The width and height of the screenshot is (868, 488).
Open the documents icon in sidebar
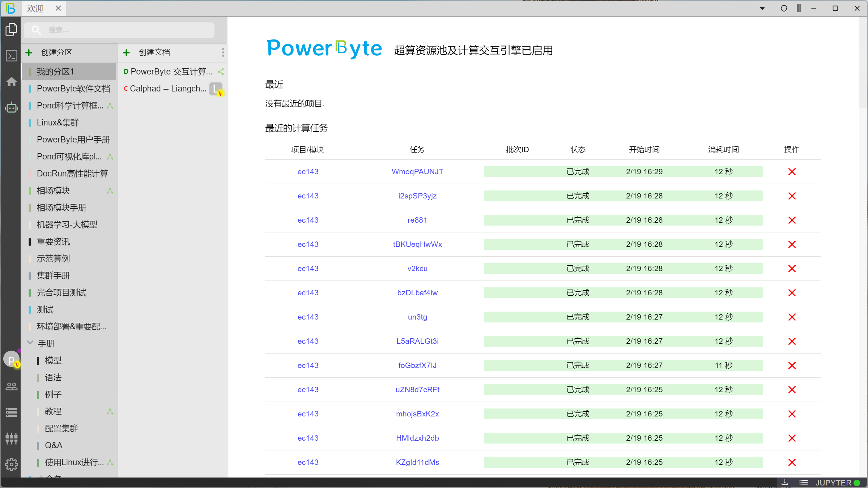[12, 30]
